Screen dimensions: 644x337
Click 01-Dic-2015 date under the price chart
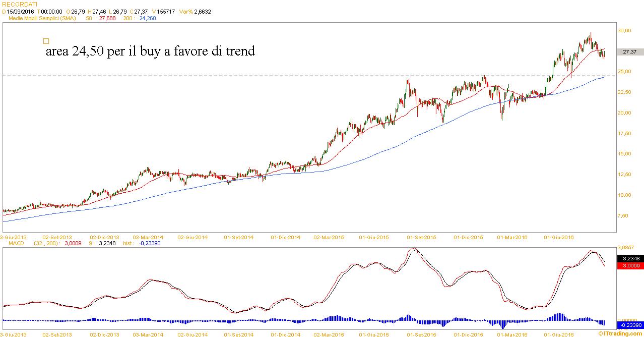[468, 237]
